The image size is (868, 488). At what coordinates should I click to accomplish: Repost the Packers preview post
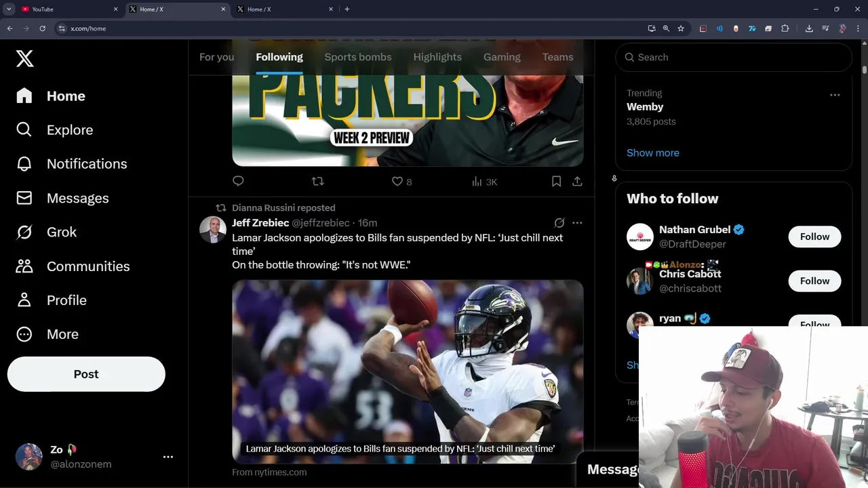coord(317,181)
